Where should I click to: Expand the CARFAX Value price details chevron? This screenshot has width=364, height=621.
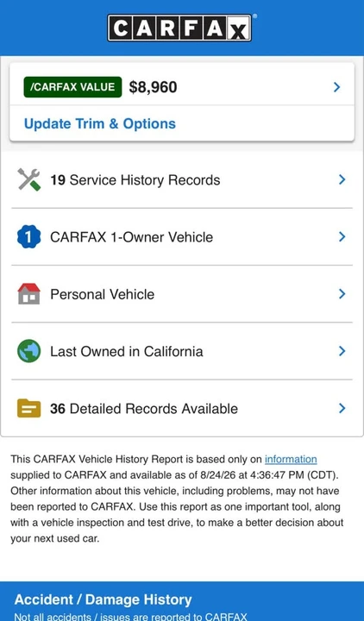[x=336, y=87]
